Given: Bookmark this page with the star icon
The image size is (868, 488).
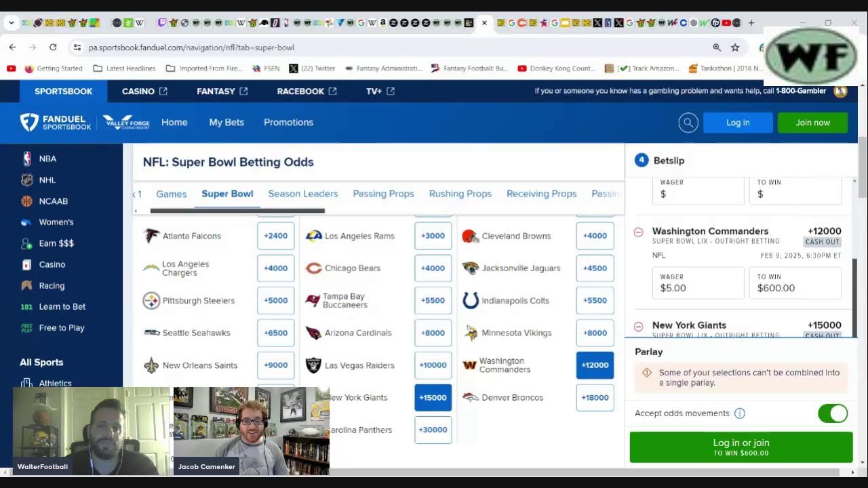Looking at the screenshot, I should pyautogui.click(x=735, y=47).
